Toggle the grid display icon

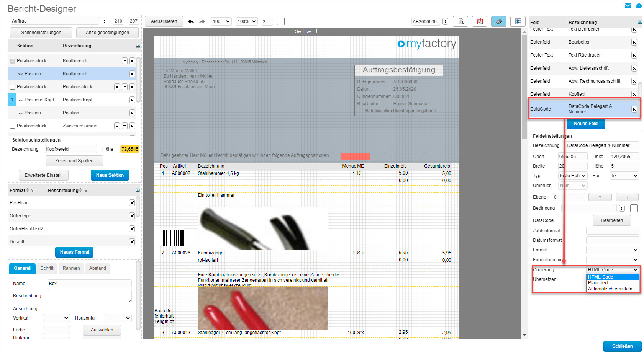tap(518, 21)
